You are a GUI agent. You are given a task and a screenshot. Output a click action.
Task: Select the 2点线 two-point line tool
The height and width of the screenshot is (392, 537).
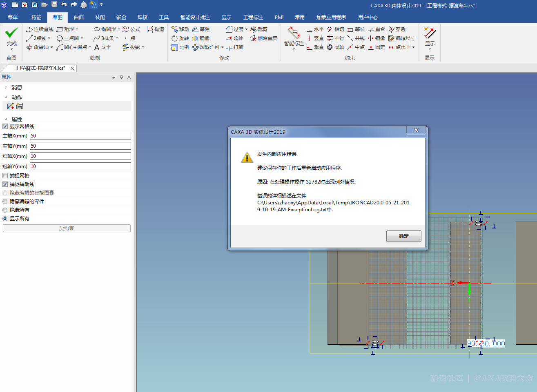pos(36,38)
